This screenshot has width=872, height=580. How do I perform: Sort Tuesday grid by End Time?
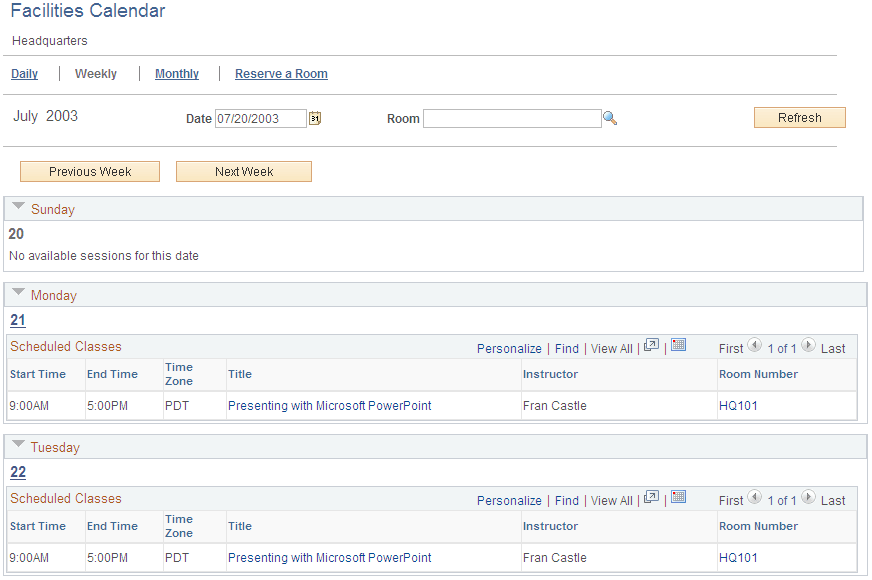point(112,526)
